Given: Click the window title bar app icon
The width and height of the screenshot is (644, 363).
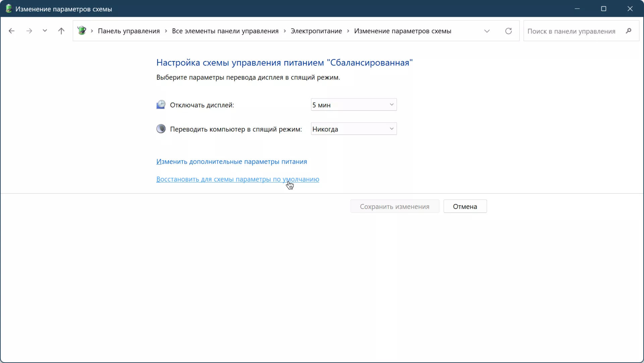Looking at the screenshot, I should click(x=9, y=9).
